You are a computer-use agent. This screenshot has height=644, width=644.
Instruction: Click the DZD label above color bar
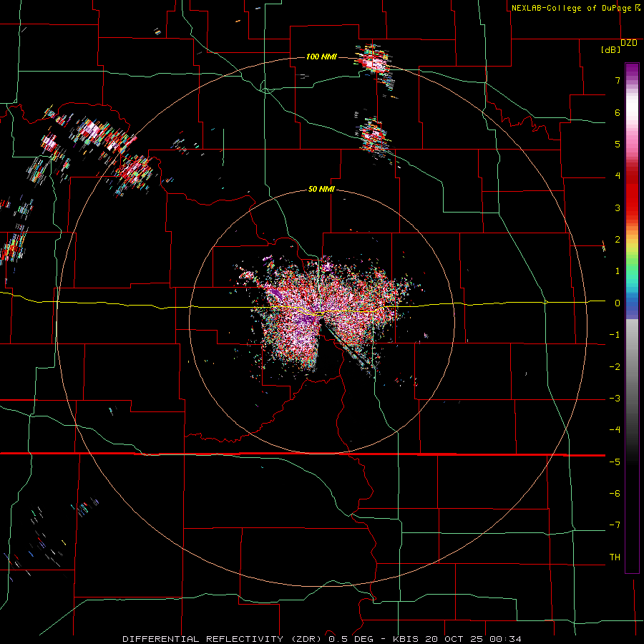pyautogui.click(x=628, y=43)
